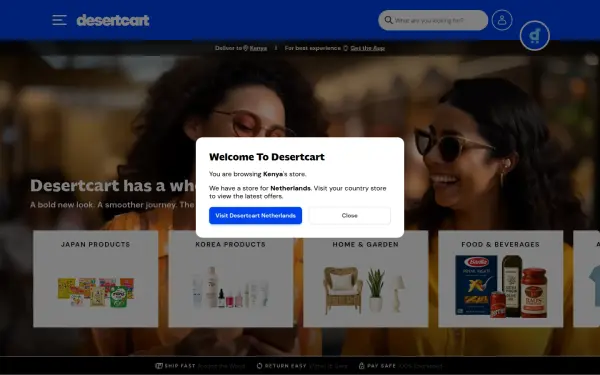Click the desertcart logo
Viewport: 600px width, 375px height.
113,20
